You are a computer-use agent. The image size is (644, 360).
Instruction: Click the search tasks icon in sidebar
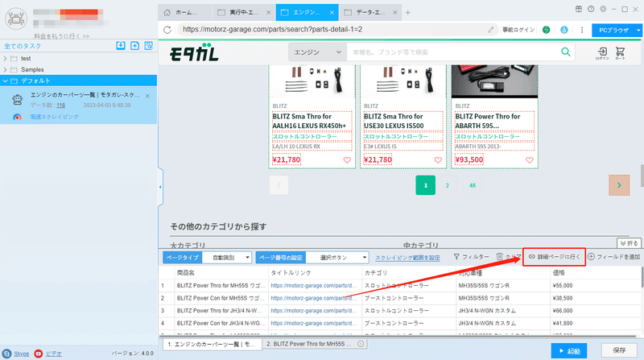tap(149, 46)
